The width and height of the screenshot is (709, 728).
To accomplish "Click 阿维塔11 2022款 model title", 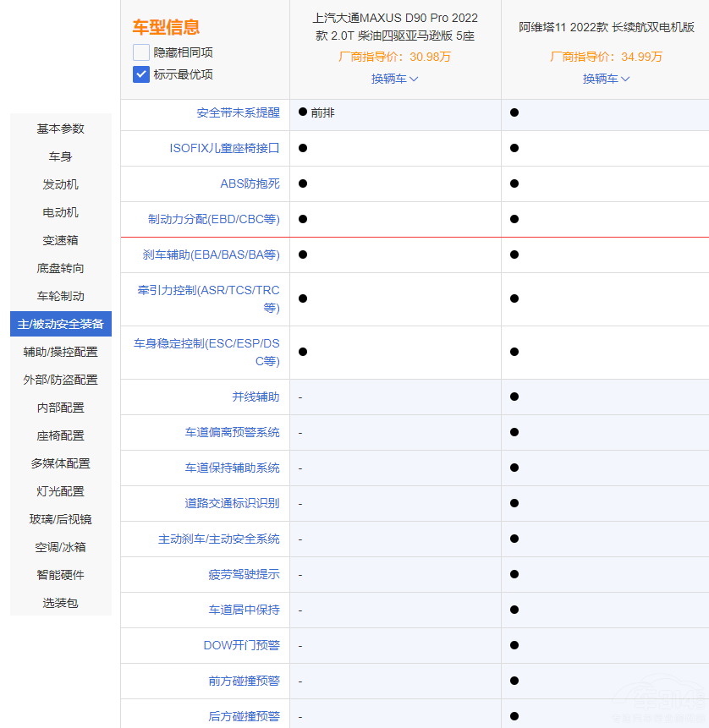I will pyautogui.click(x=606, y=27).
